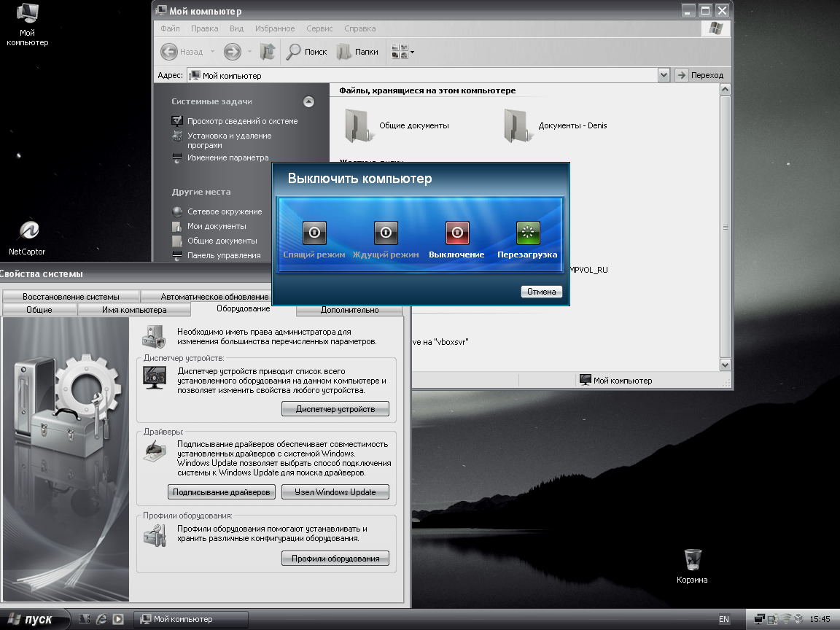This screenshot has width=840, height=630.
Task: Expand the Forward history dropdown arrow
Action: coord(249,52)
